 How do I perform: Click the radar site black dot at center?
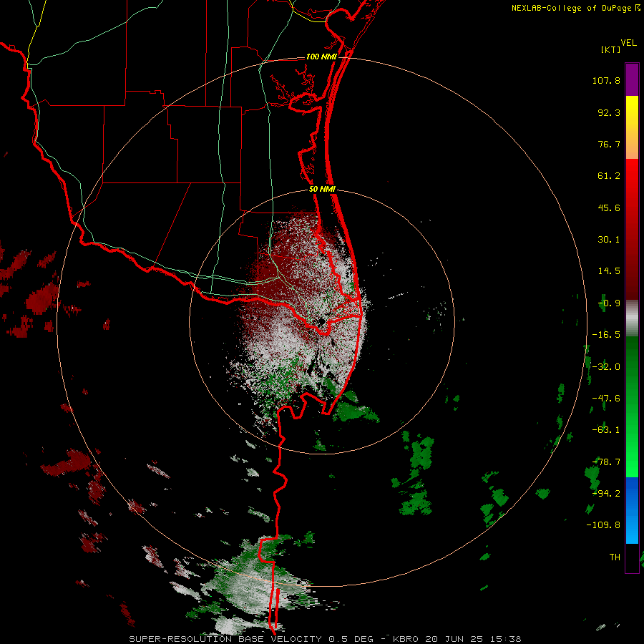[x=321, y=322]
